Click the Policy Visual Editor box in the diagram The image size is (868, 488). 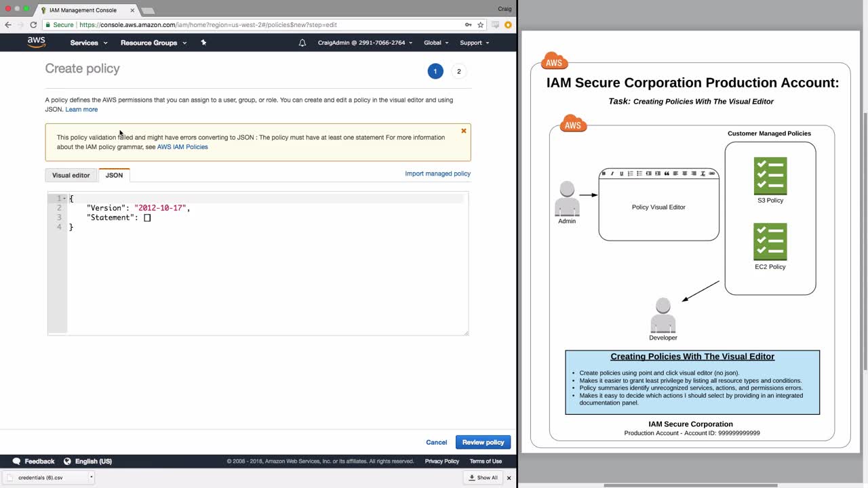pos(658,204)
